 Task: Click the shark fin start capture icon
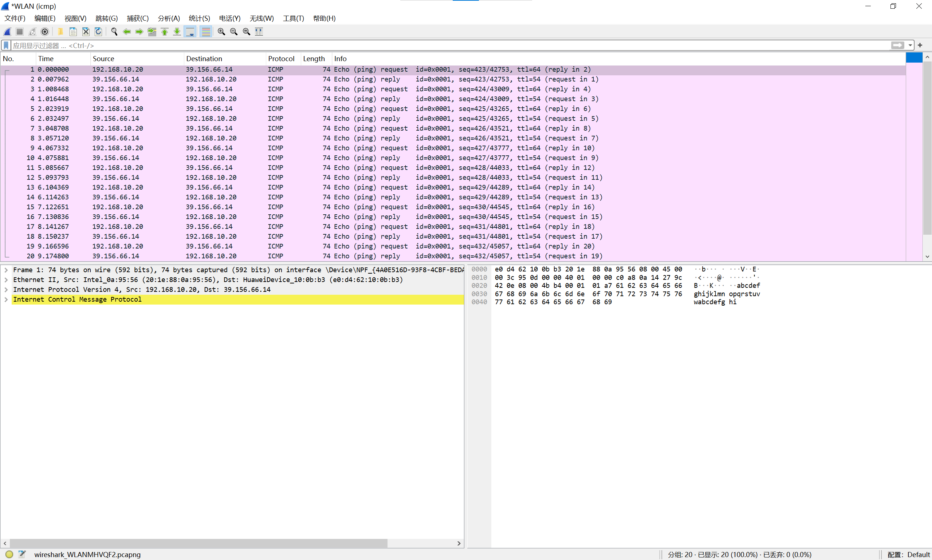[x=7, y=32]
